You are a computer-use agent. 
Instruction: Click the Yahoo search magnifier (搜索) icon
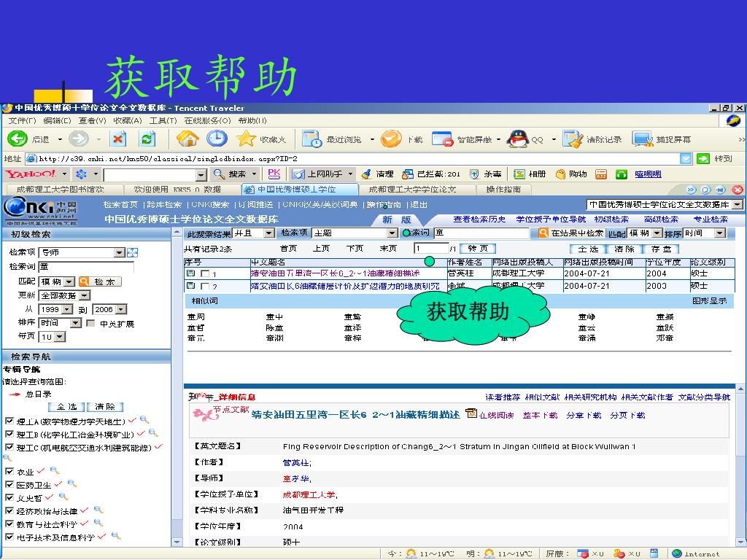tap(219, 174)
